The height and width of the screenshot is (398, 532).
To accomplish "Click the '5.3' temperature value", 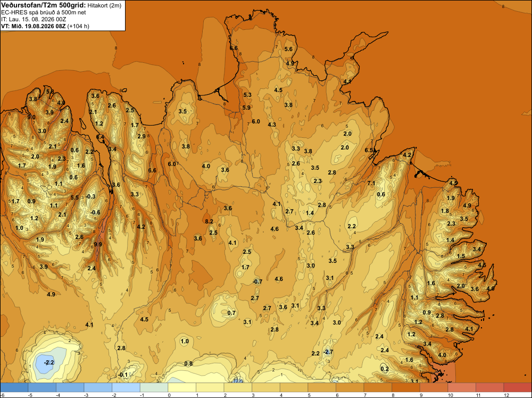I will point(247,95).
